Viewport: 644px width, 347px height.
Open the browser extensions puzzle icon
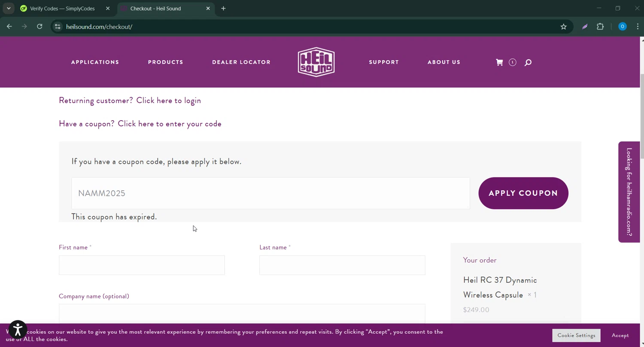click(x=600, y=27)
